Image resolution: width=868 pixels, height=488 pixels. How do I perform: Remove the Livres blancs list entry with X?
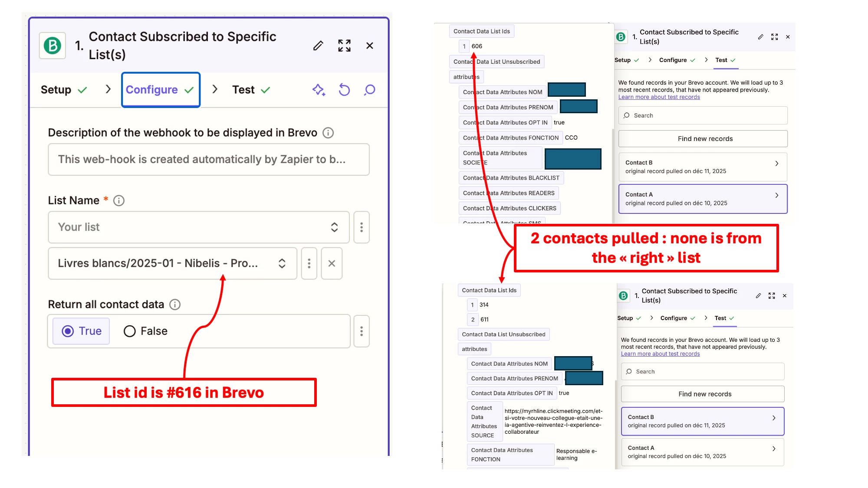332,263
